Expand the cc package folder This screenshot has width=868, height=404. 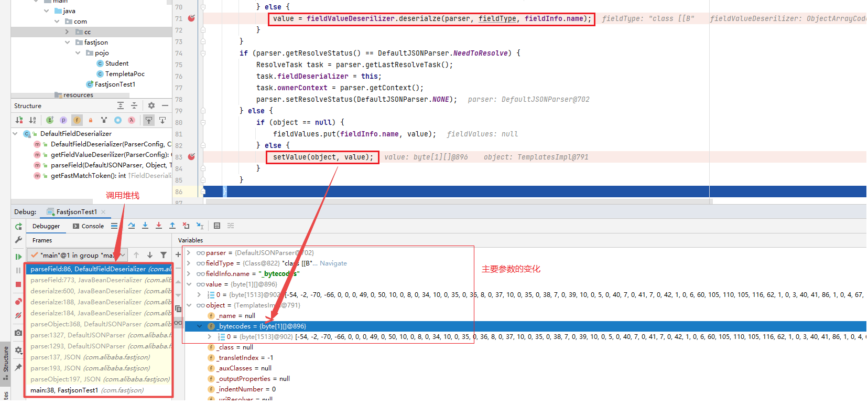[67, 32]
